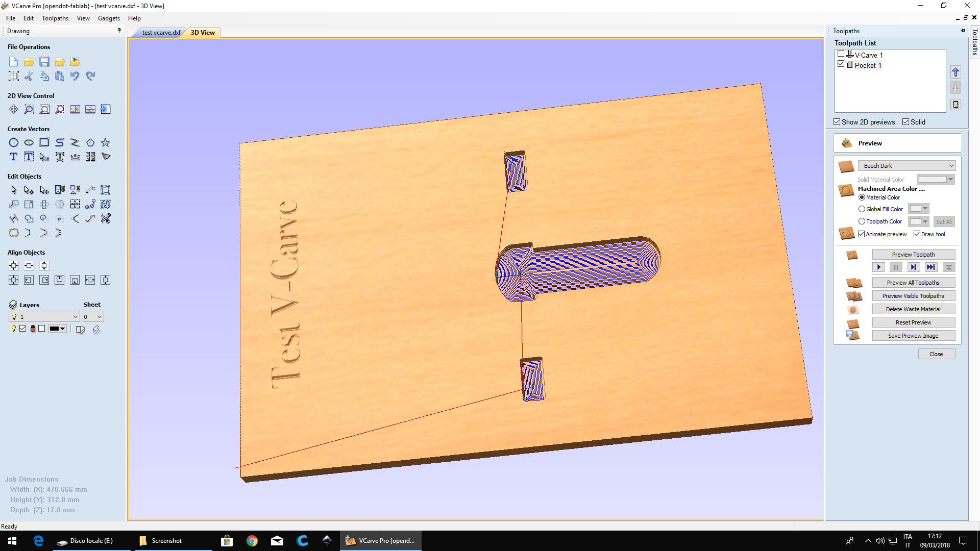980x551 pixels.
Task: Click the Save Preview Image button
Action: pyautogui.click(x=913, y=336)
